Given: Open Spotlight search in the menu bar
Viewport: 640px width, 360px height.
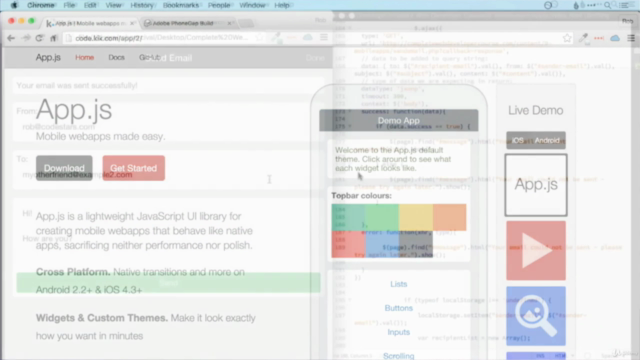Looking at the screenshot, I should [x=608, y=5].
